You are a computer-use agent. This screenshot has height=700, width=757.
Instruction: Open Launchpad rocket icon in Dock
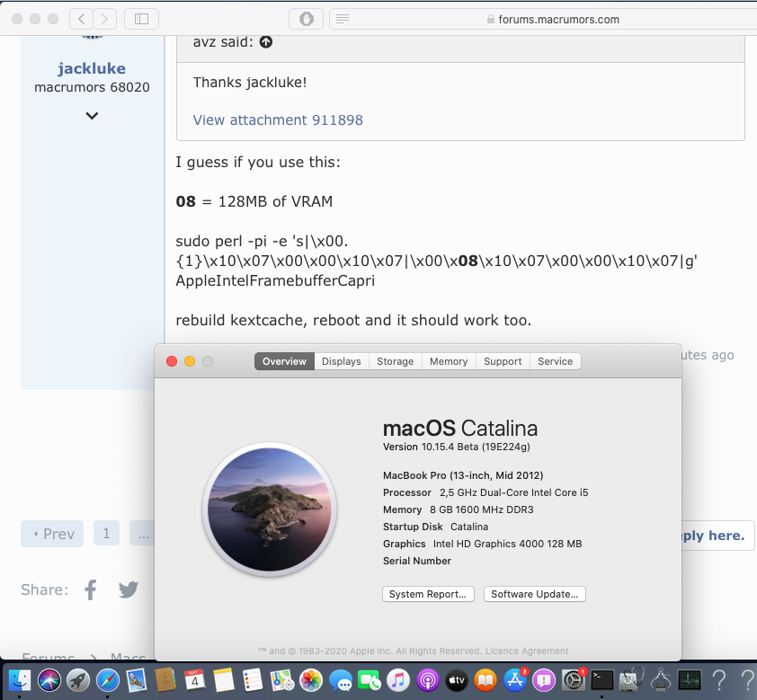click(78, 680)
